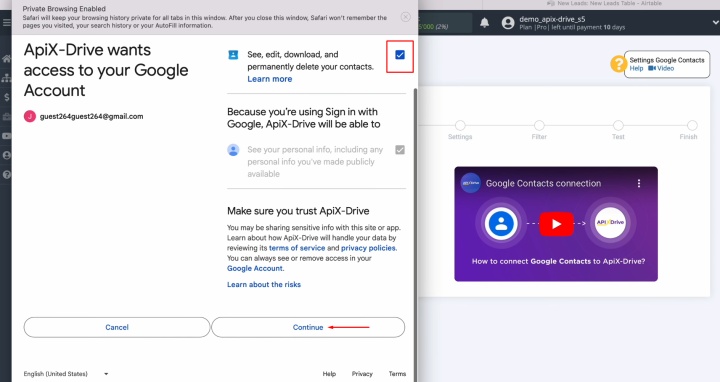720x382 pixels.
Task: Click the greyed-out personal info checkbox
Action: tap(400, 150)
